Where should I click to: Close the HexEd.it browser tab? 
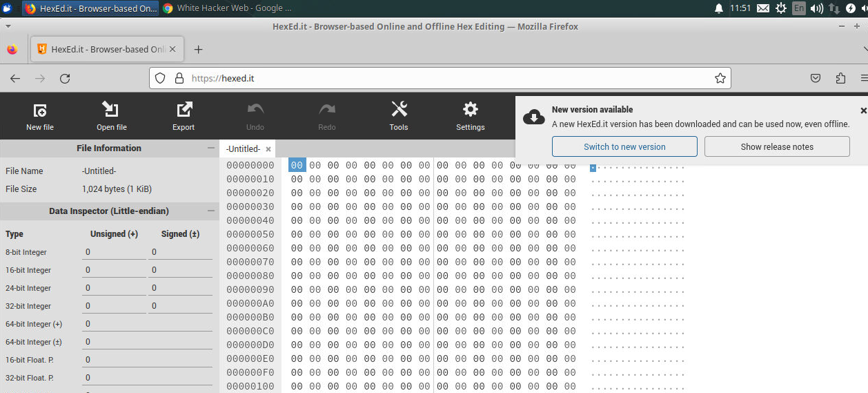(172, 50)
